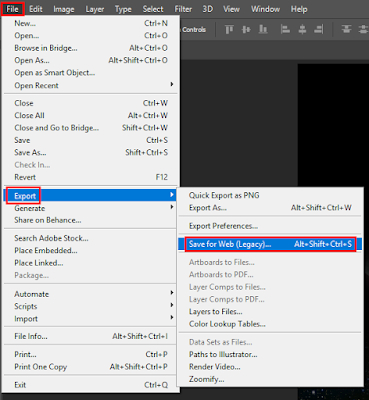Select Layers to Files...
Image resolution: width=369 pixels, height=400 pixels.
click(270, 312)
